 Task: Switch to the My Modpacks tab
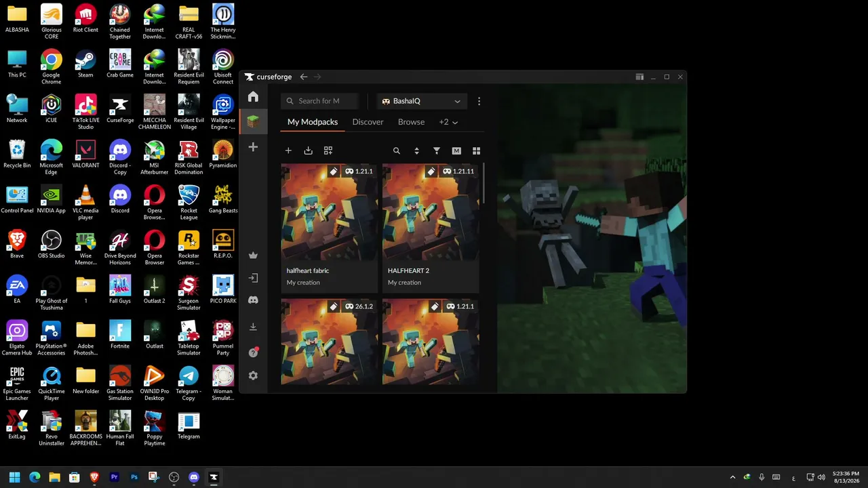click(313, 122)
